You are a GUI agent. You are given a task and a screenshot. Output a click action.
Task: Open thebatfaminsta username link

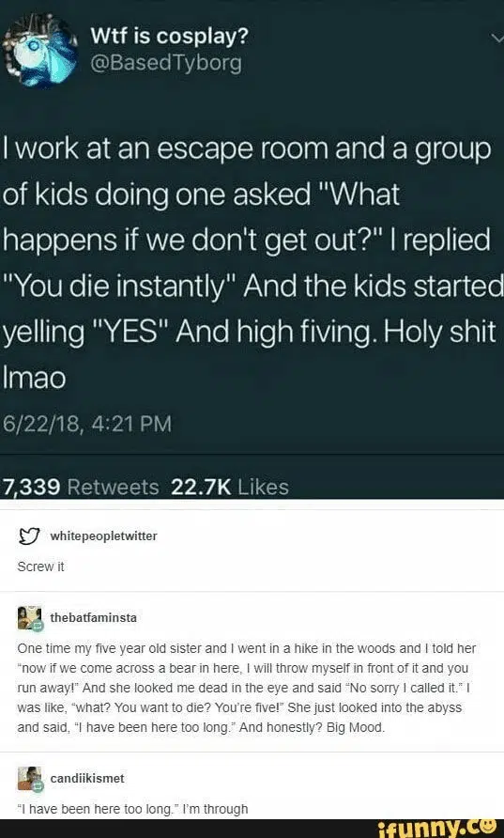94,618
